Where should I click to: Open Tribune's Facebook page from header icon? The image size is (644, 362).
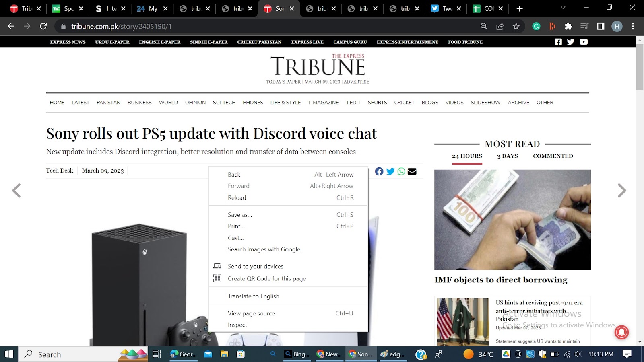pyautogui.click(x=558, y=42)
